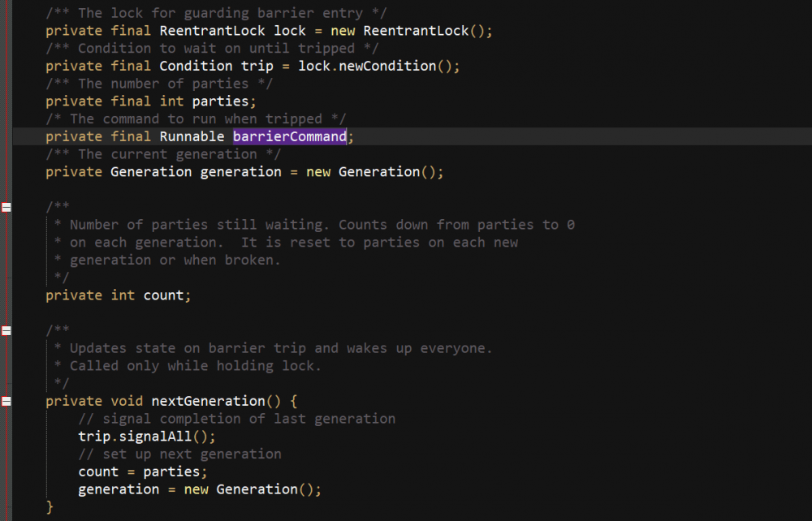The width and height of the screenshot is (812, 521).
Task: Click the nextGeneration method name
Action: pyautogui.click(x=208, y=401)
